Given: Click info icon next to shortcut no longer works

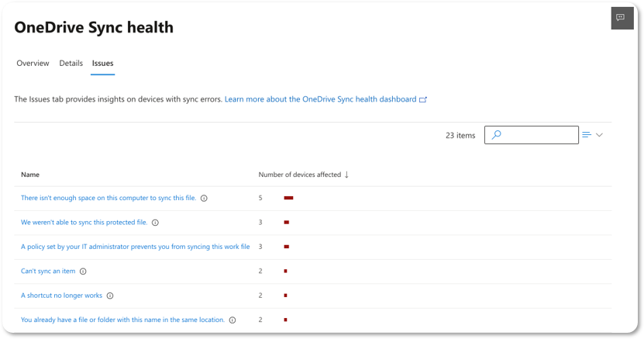Looking at the screenshot, I should coord(110,296).
